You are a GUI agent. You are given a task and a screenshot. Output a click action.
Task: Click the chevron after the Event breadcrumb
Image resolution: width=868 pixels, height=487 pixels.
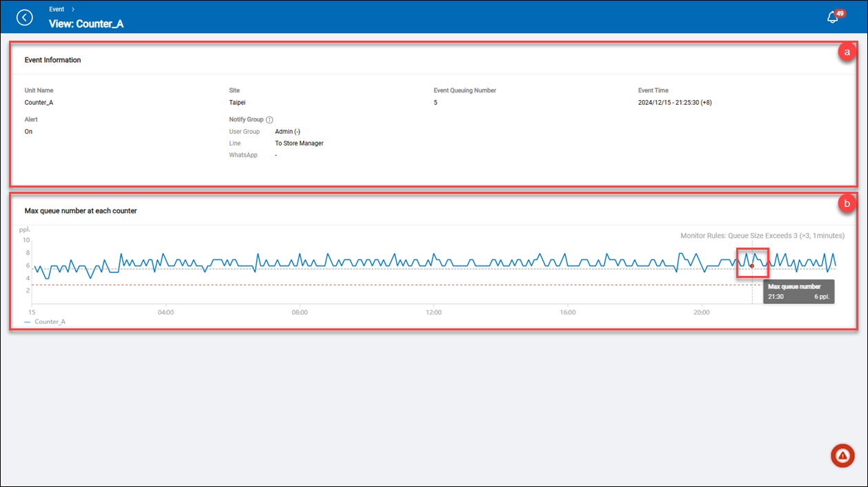[x=72, y=9]
